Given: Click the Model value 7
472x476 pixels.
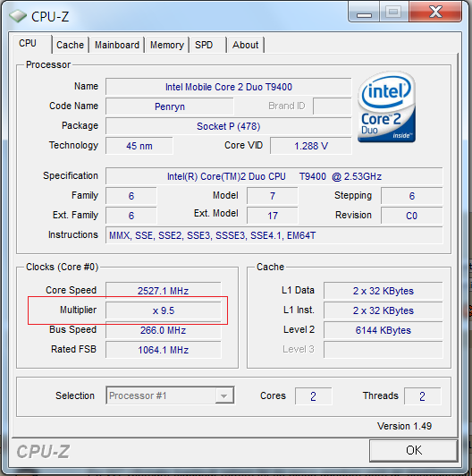Looking at the screenshot, I should pos(273,196).
